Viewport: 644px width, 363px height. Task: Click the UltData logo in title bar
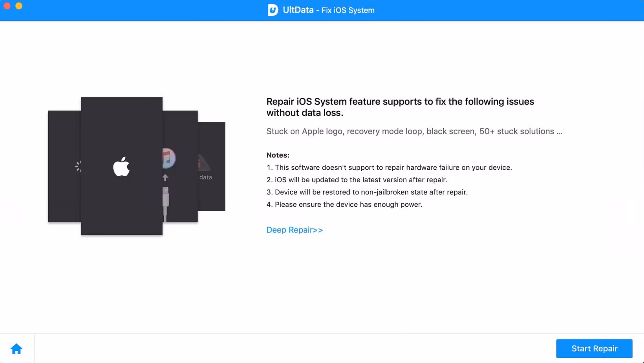273,10
